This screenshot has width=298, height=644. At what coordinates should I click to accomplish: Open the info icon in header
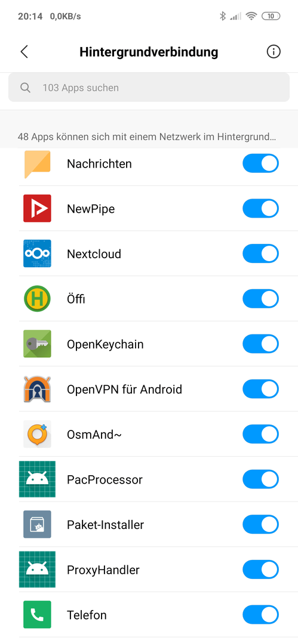point(274,52)
